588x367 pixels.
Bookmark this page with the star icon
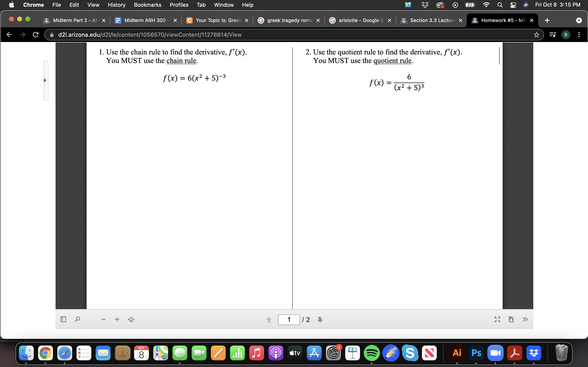(x=536, y=34)
